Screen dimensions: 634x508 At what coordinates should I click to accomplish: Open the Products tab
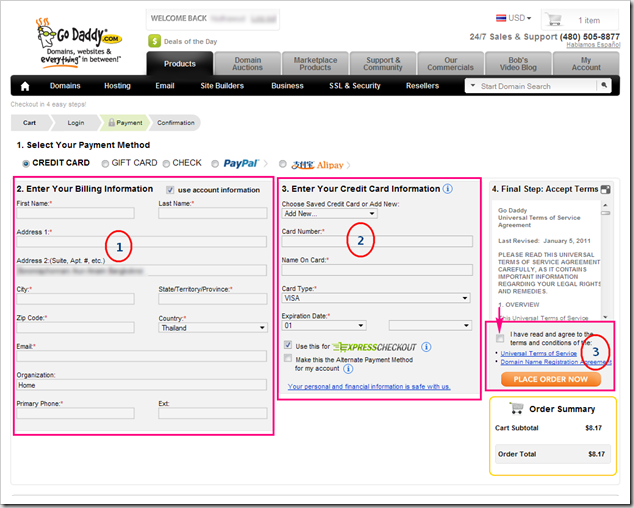[x=180, y=64]
